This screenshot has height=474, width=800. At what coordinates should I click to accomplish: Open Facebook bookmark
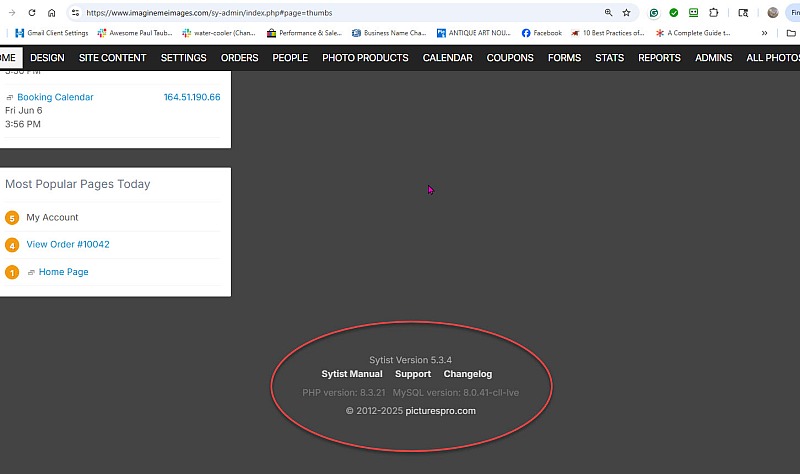pyautogui.click(x=541, y=33)
